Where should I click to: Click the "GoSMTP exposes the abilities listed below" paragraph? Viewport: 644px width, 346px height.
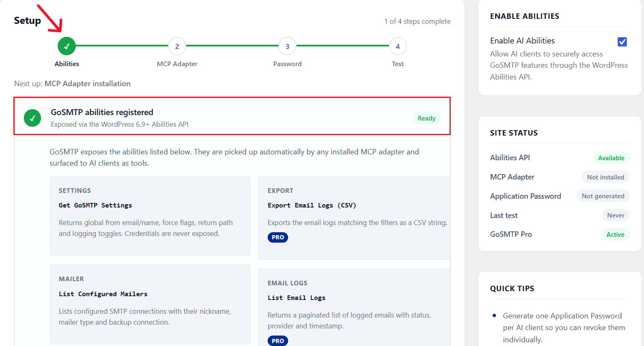[234, 157]
